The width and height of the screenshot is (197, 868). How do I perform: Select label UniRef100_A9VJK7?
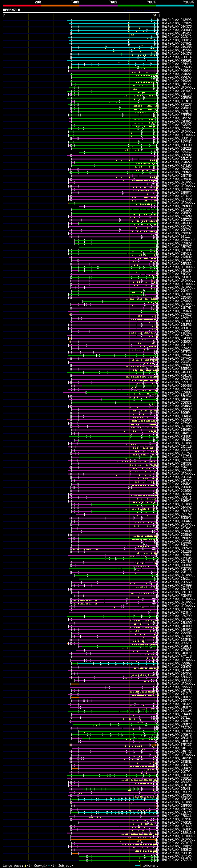177,152
